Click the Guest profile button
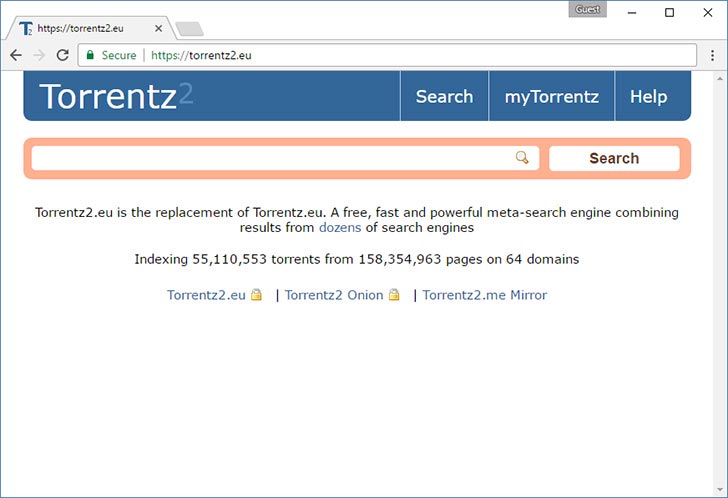 [x=587, y=9]
